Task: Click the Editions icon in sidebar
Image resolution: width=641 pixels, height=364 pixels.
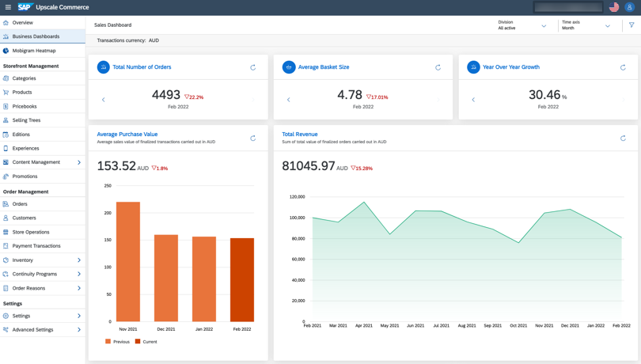Action: [6, 135]
